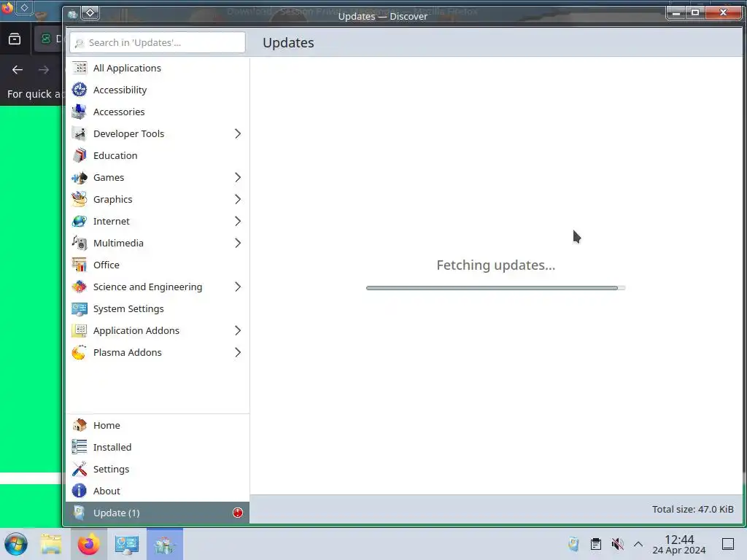Open the system settings taskbar icon

click(x=127, y=544)
